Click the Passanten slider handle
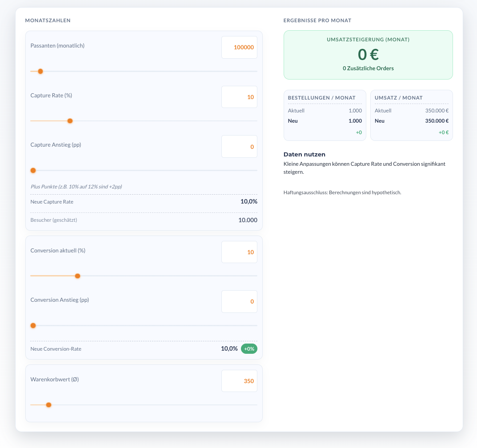 (x=40, y=71)
